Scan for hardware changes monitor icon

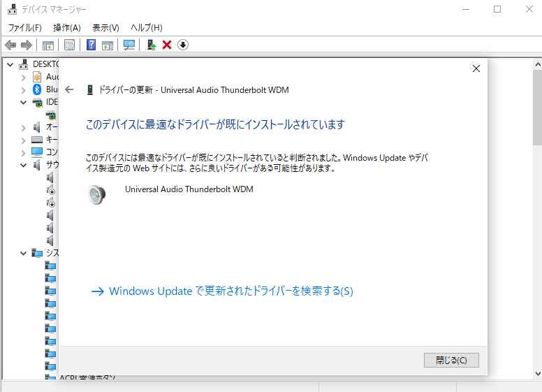(x=129, y=45)
